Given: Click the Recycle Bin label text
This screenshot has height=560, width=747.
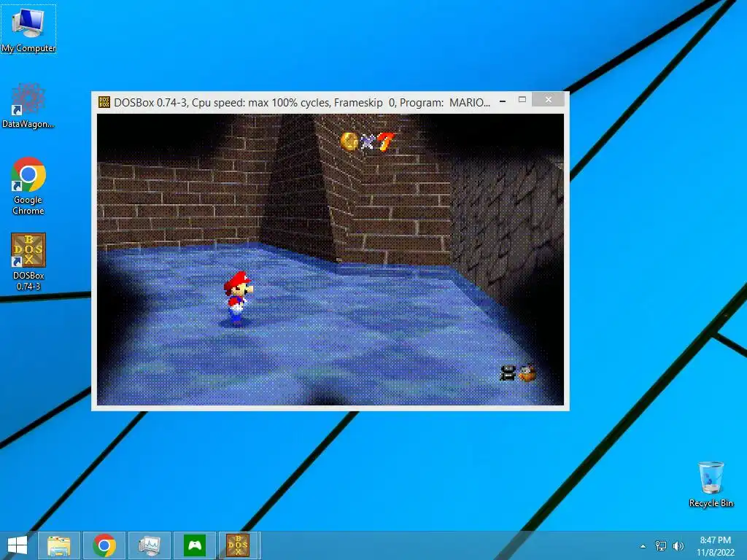Looking at the screenshot, I should (711, 503).
